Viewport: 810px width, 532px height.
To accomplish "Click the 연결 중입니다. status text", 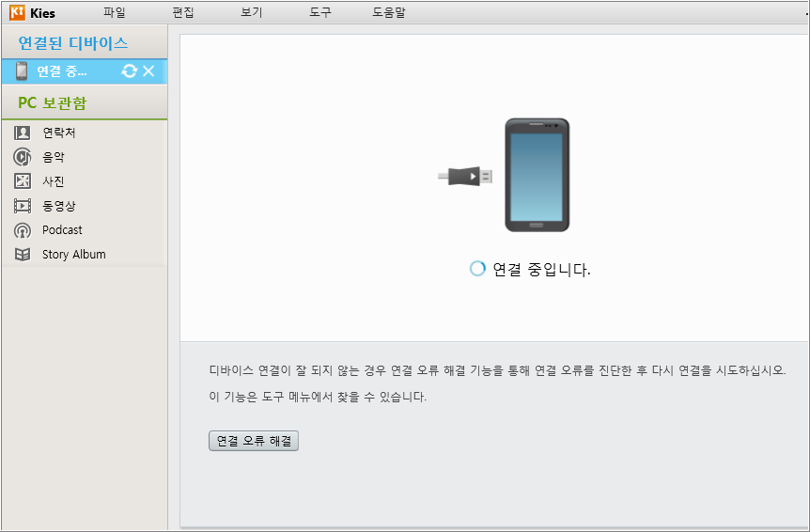I will click(x=541, y=269).
